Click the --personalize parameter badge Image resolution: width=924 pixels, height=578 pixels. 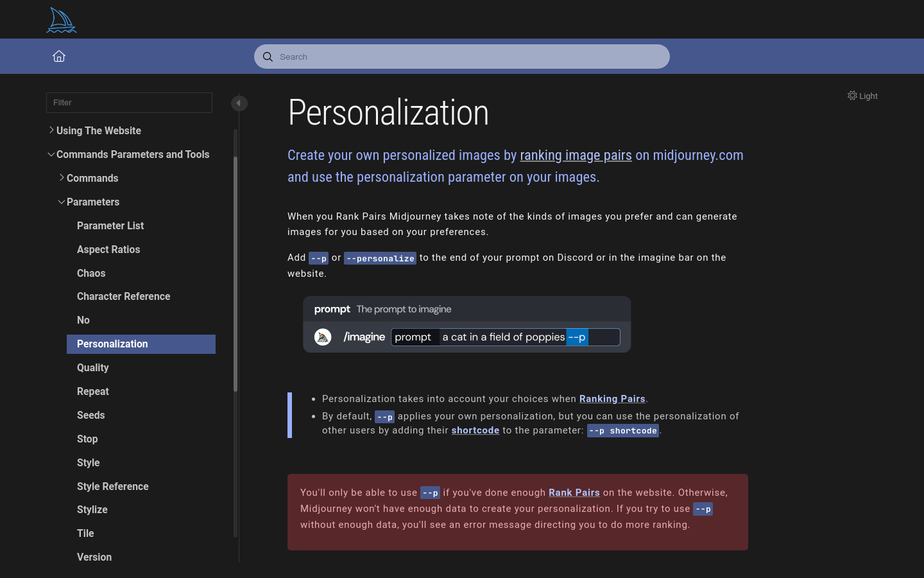point(381,258)
